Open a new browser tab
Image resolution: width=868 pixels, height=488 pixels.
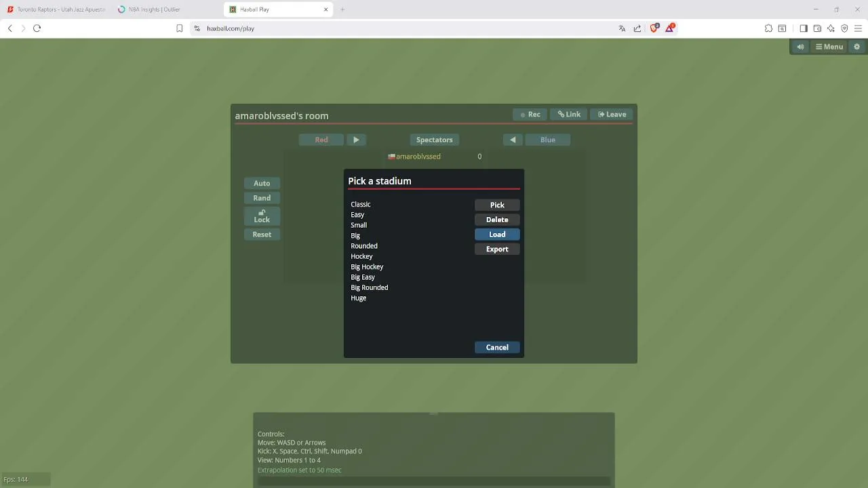pos(342,9)
